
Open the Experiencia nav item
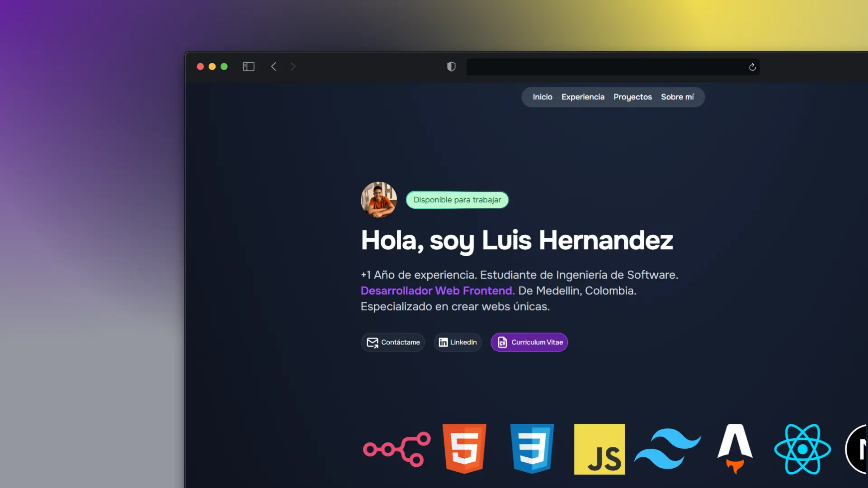[x=583, y=97]
